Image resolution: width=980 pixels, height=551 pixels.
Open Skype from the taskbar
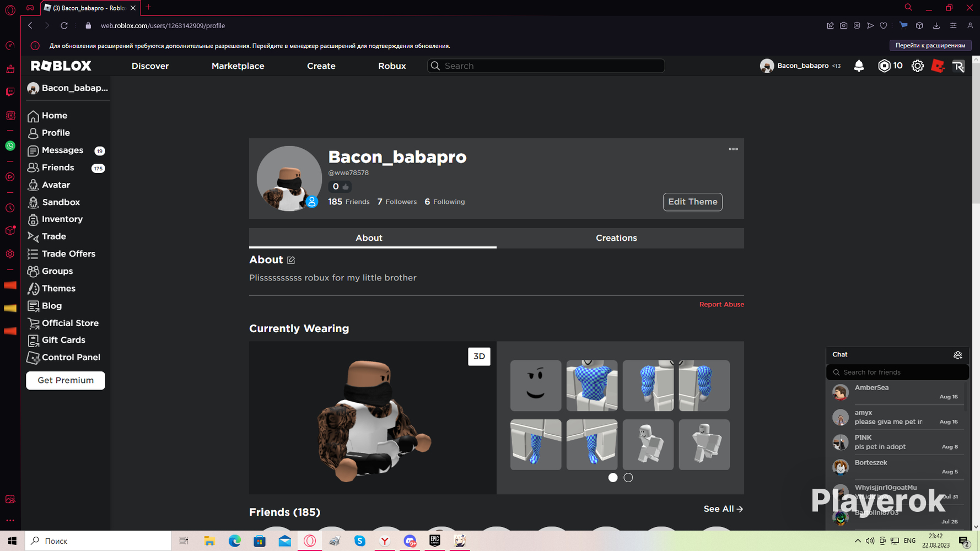click(360, 541)
